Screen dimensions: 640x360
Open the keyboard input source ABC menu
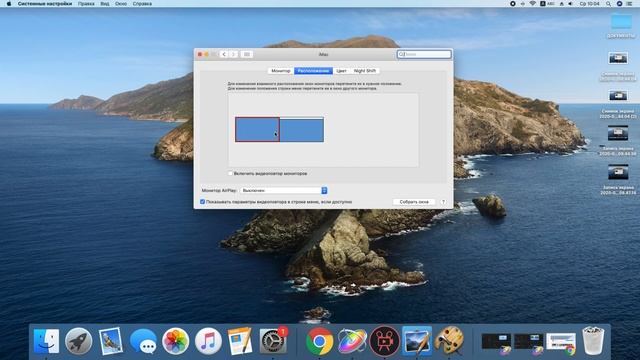(547, 4)
